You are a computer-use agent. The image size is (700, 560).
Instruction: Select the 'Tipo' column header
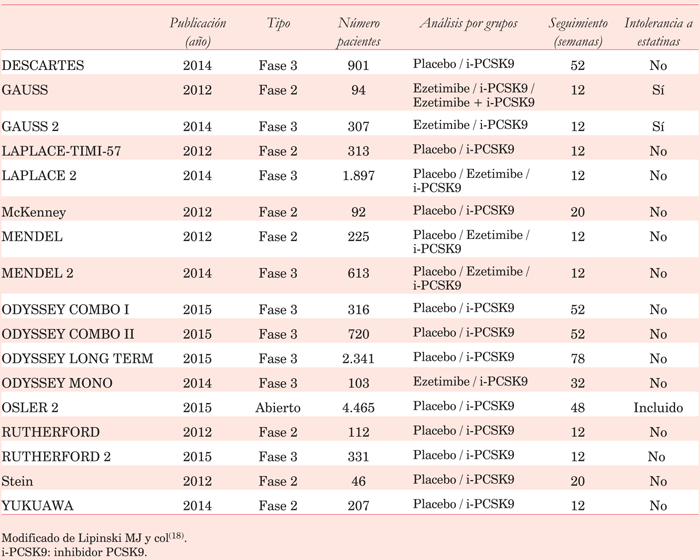click(x=279, y=24)
